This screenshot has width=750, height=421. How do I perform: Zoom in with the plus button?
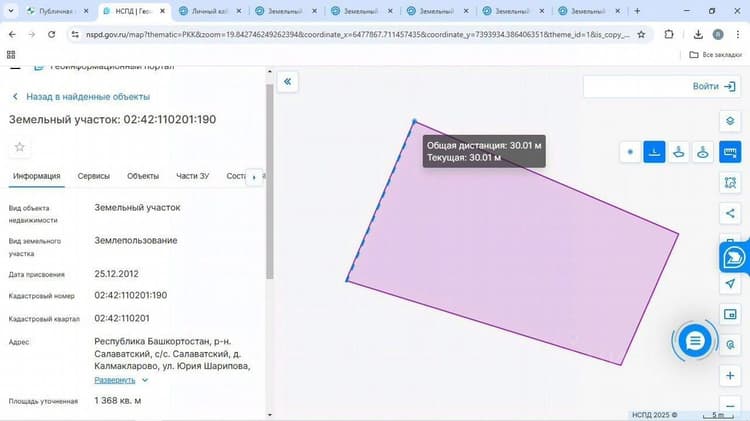[x=730, y=376]
